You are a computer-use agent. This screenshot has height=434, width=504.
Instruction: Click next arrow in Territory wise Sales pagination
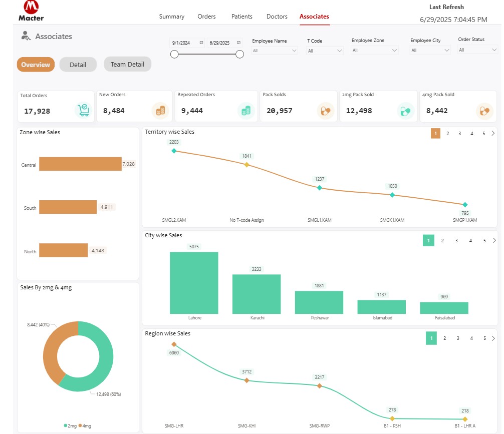tap(493, 133)
